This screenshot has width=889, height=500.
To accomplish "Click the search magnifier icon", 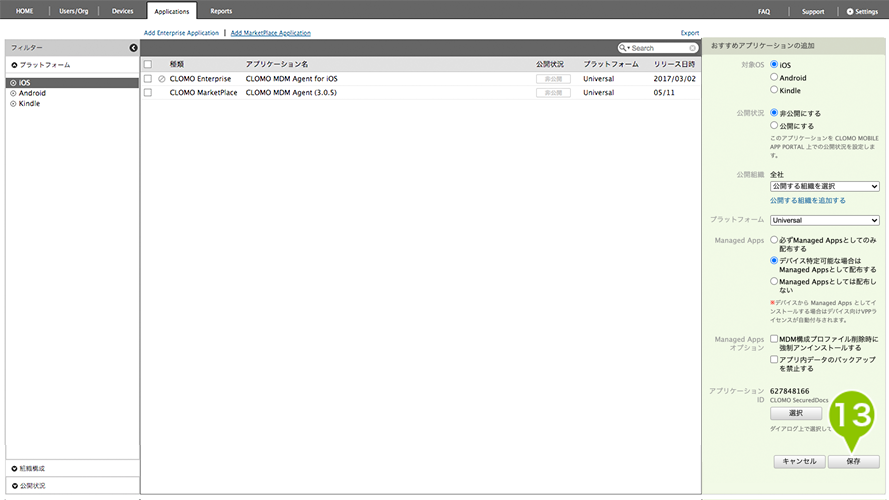I will pos(623,48).
